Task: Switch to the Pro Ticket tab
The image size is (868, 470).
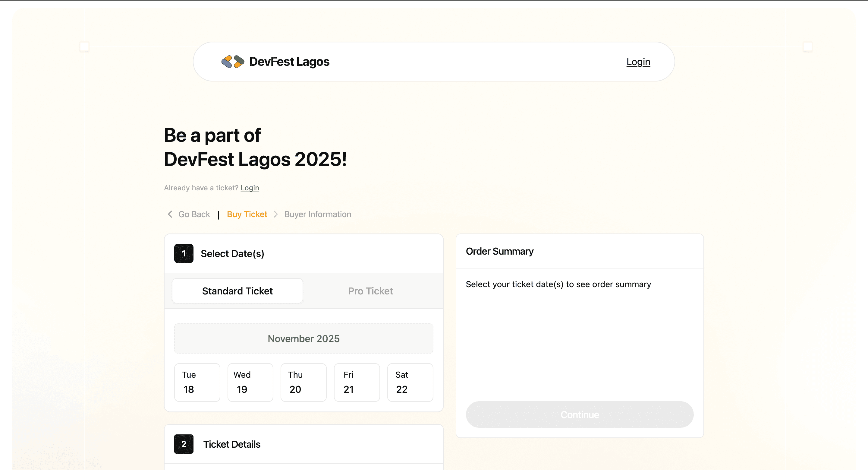Action: coord(370,291)
